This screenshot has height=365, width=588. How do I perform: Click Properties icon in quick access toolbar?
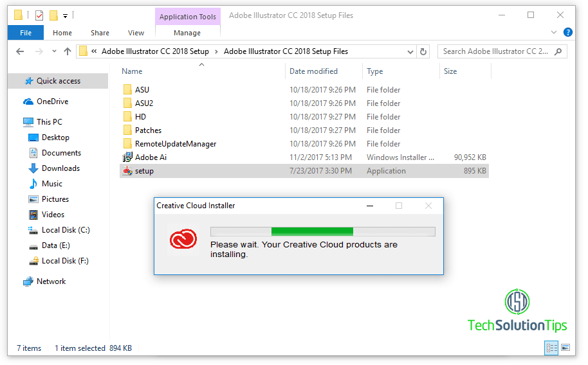[x=39, y=15]
